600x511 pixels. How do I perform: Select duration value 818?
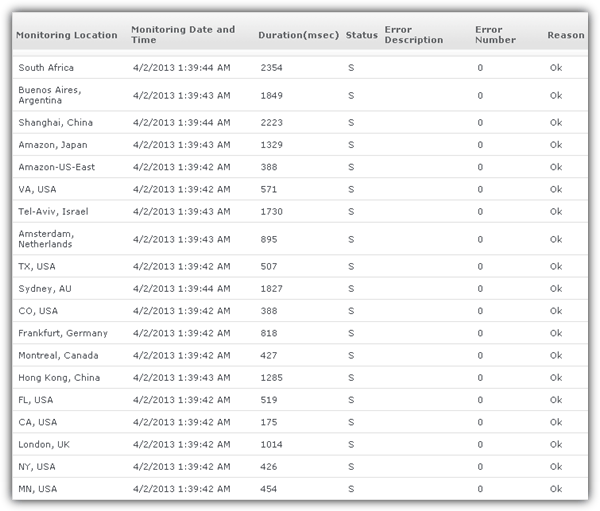[269, 333]
